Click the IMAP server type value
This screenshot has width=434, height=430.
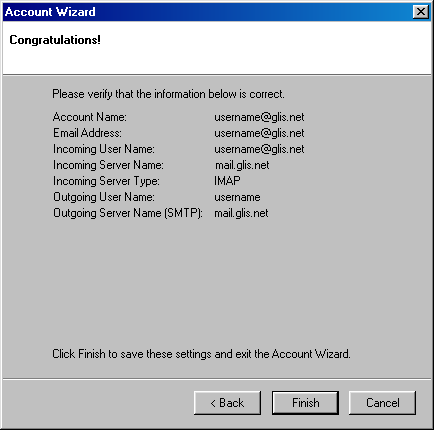tap(227, 181)
